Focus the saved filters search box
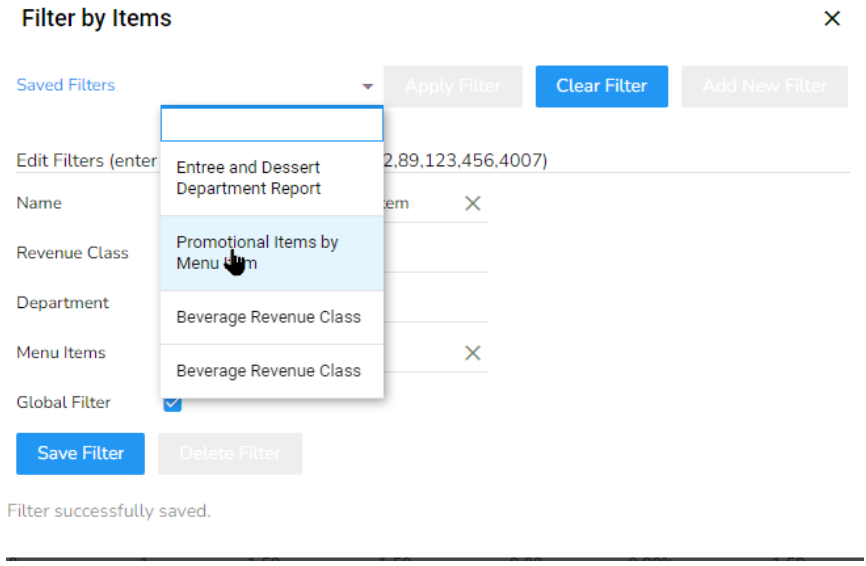 pyautogui.click(x=272, y=125)
